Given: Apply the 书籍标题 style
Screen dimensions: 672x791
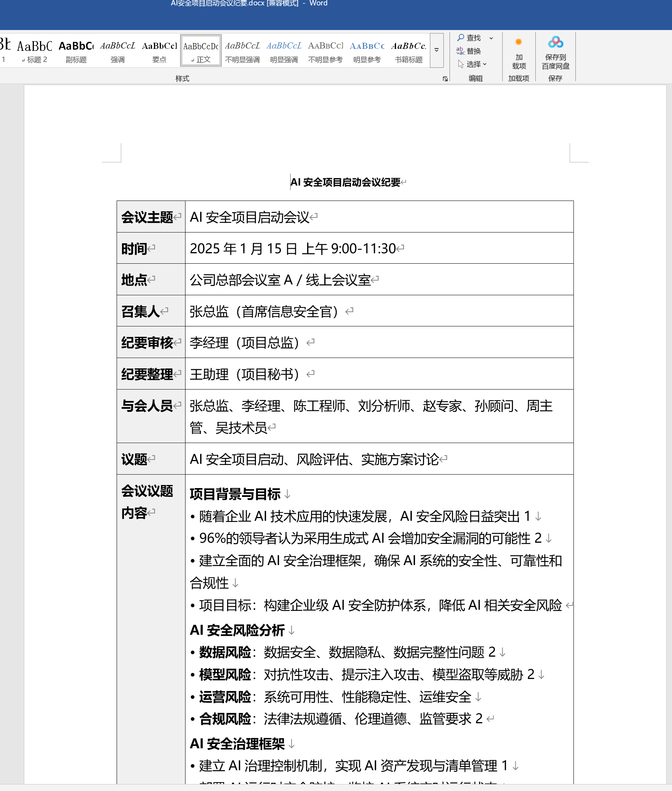Looking at the screenshot, I should [x=409, y=50].
